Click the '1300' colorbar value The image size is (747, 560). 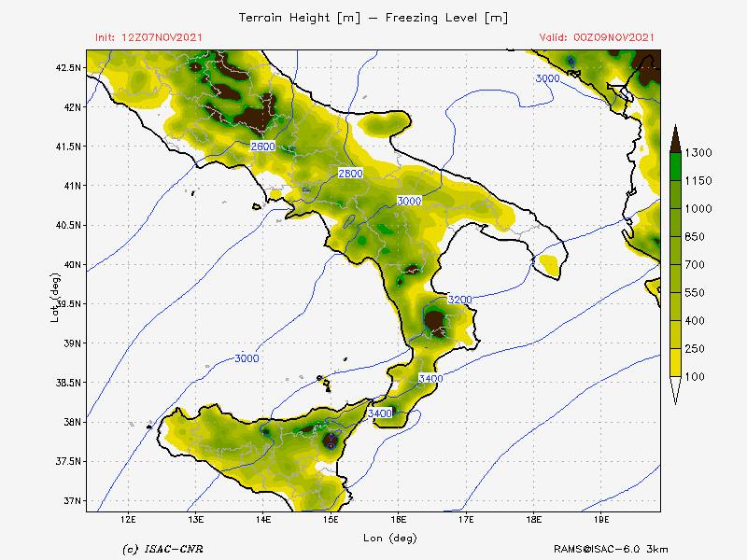coord(698,153)
